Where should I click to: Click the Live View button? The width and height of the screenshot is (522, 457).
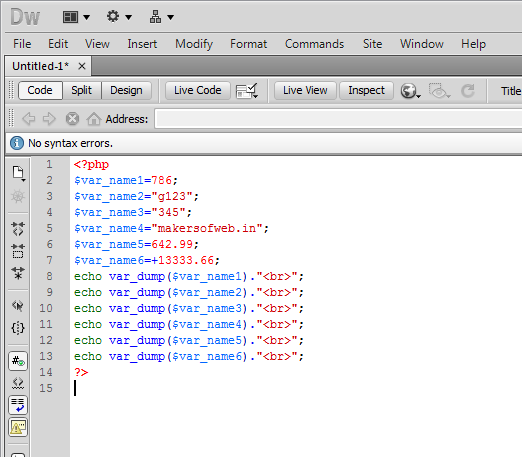305,90
